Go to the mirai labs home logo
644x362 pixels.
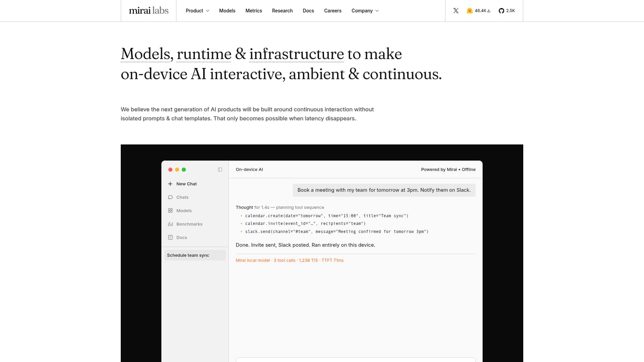(149, 11)
